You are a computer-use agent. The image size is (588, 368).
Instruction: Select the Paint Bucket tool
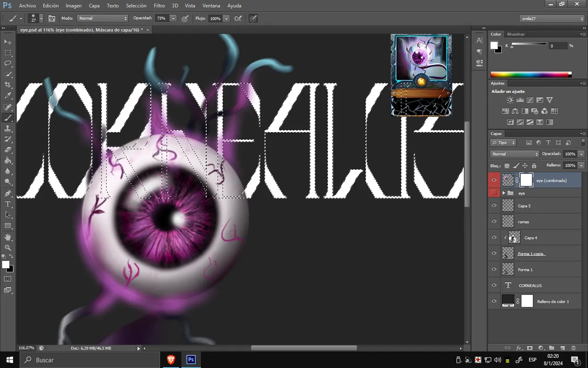click(8, 161)
